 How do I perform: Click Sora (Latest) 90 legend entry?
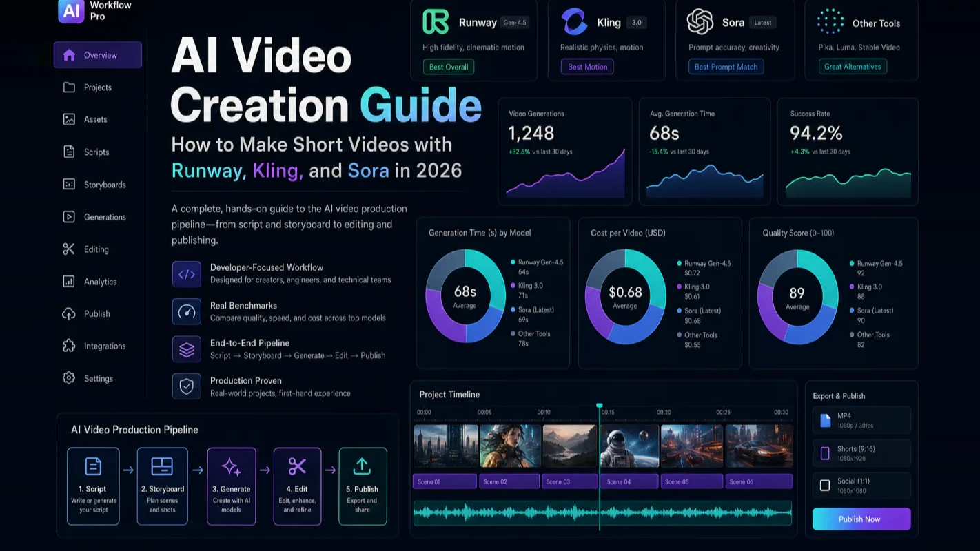click(x=871, y=315)
